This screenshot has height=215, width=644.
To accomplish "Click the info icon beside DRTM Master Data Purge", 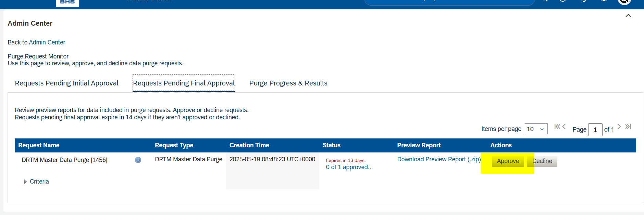I will tap(138, 160).
